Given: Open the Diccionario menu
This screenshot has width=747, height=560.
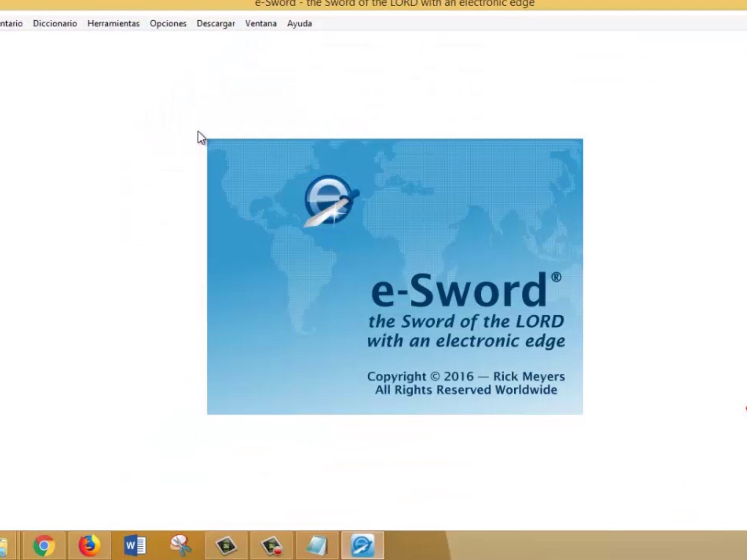Looking at the screenshot, I should [55, 23].
